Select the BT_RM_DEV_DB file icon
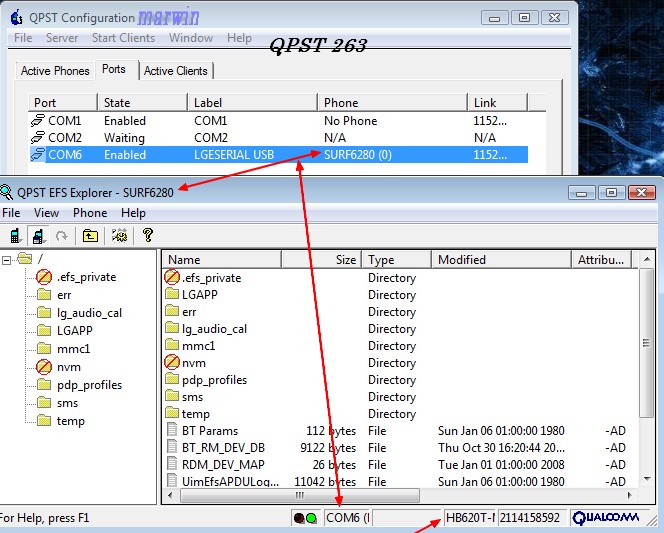This screenshot has height=533, width=664. coord(172,447)
